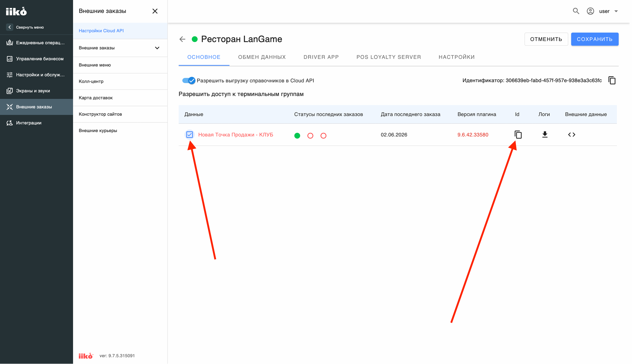Click the Ресторан LanGame title
The width and height of the screenshot is (632, 364).
[242, 39]
